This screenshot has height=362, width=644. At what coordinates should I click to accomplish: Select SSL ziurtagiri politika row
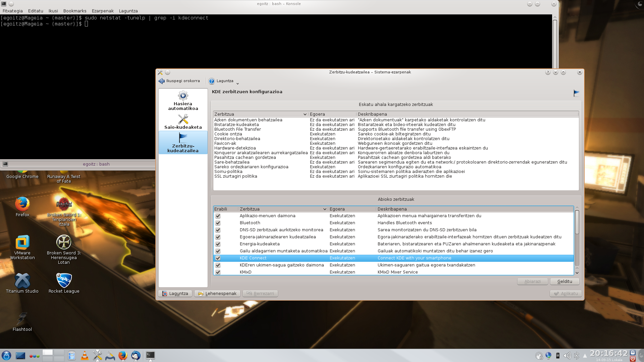(x=396, y=176)
